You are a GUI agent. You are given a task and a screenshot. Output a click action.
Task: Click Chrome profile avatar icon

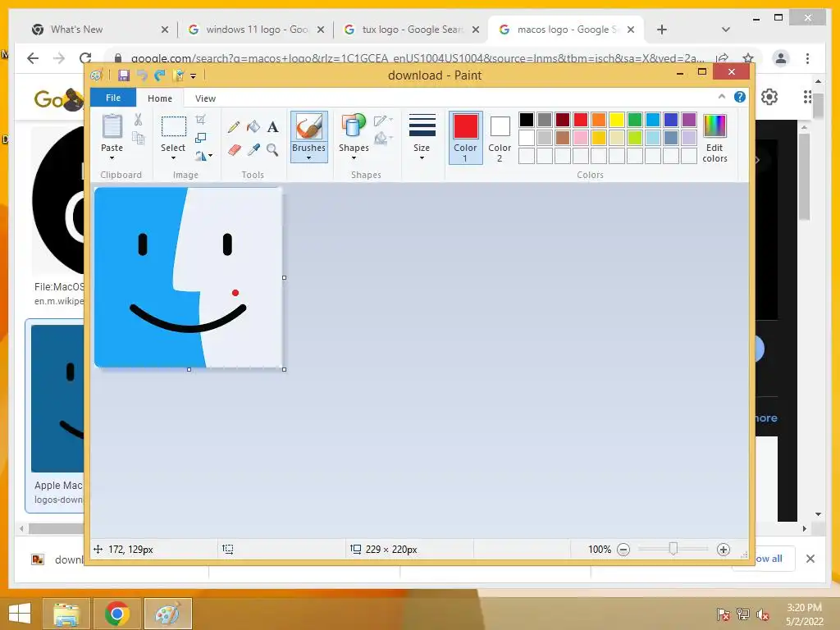click(781, 58)
